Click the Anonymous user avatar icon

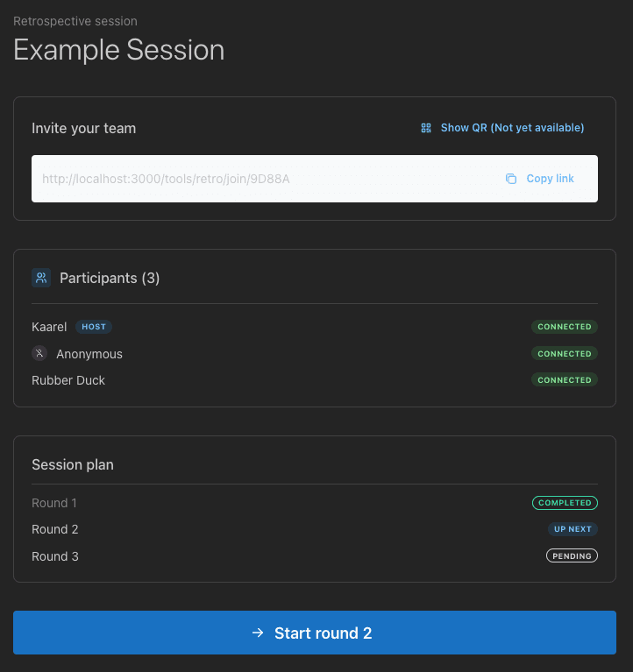click(x=39, y=354)
